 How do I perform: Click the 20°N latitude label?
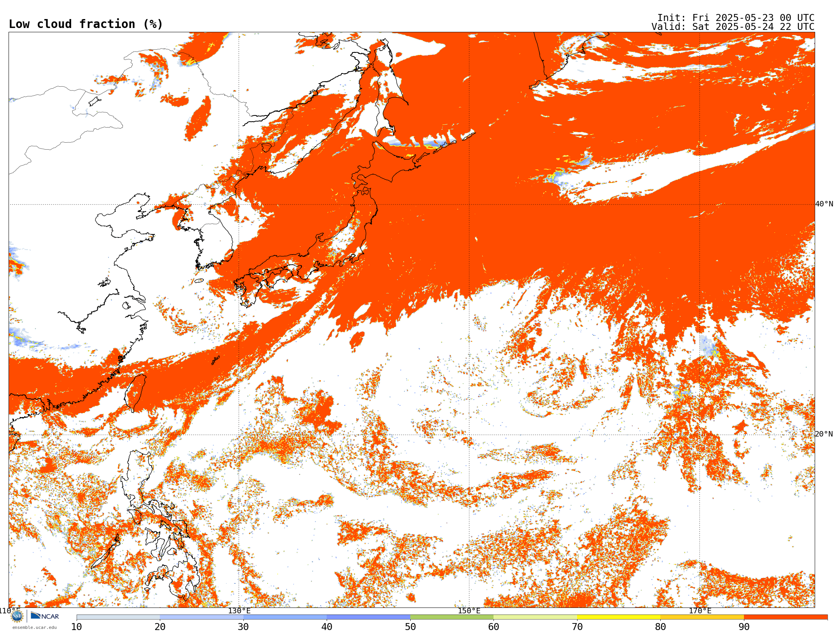point(824,434)
